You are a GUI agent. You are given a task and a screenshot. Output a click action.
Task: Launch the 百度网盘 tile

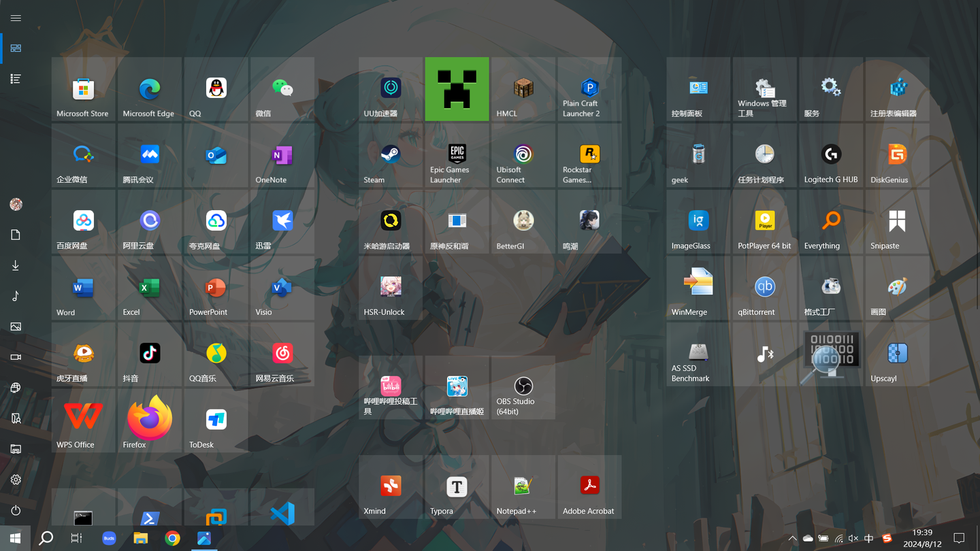[x=83, y=222]
